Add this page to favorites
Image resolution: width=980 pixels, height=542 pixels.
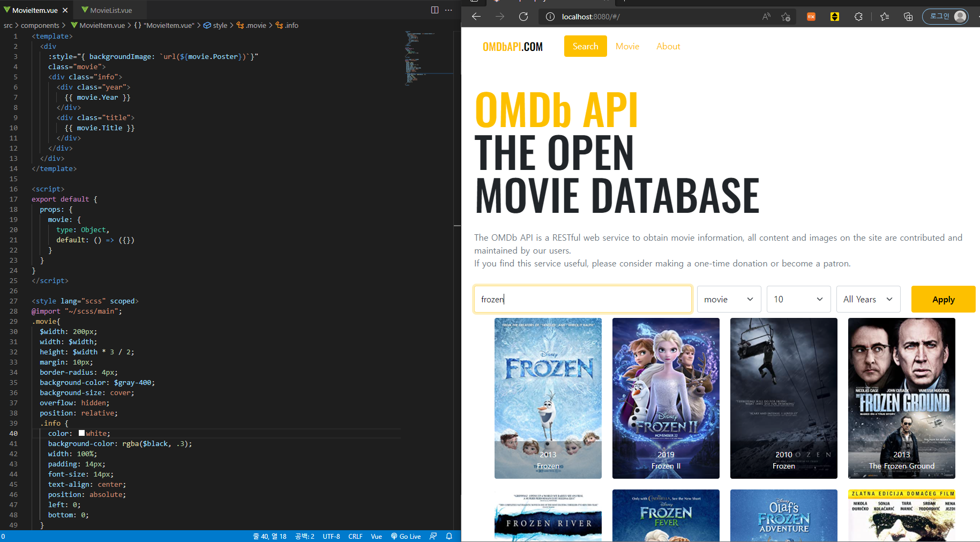[x=786, y=17]
